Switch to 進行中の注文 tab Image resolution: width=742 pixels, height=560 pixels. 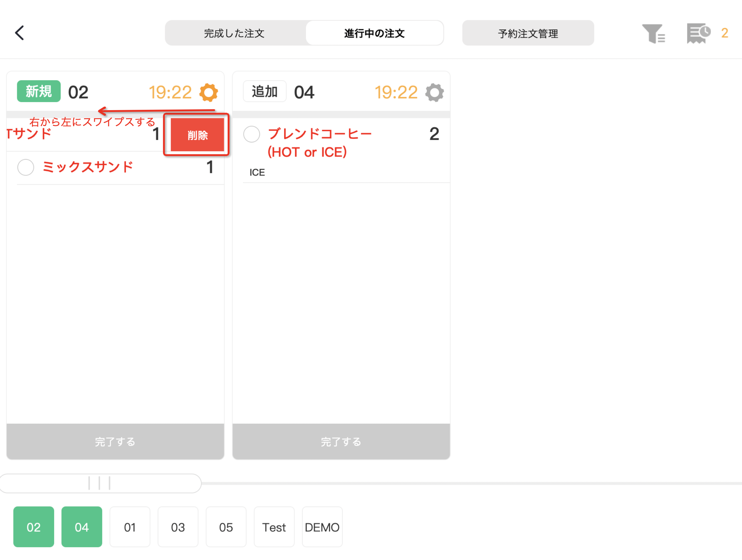pos(374,33)
